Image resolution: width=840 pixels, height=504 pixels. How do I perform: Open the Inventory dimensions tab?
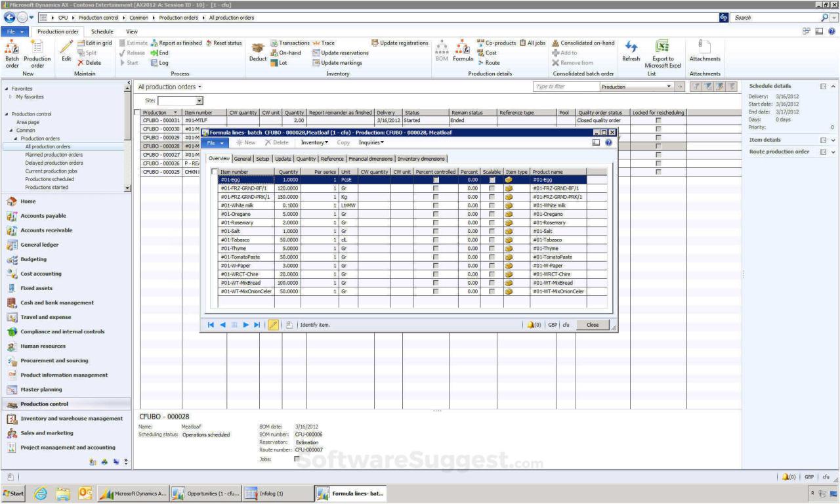[421, 159]
